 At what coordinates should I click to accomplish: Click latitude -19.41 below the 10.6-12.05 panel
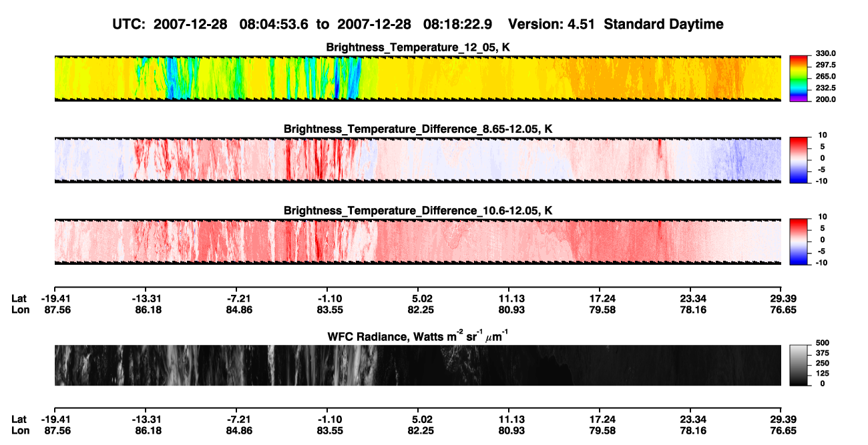pos(54,298)
